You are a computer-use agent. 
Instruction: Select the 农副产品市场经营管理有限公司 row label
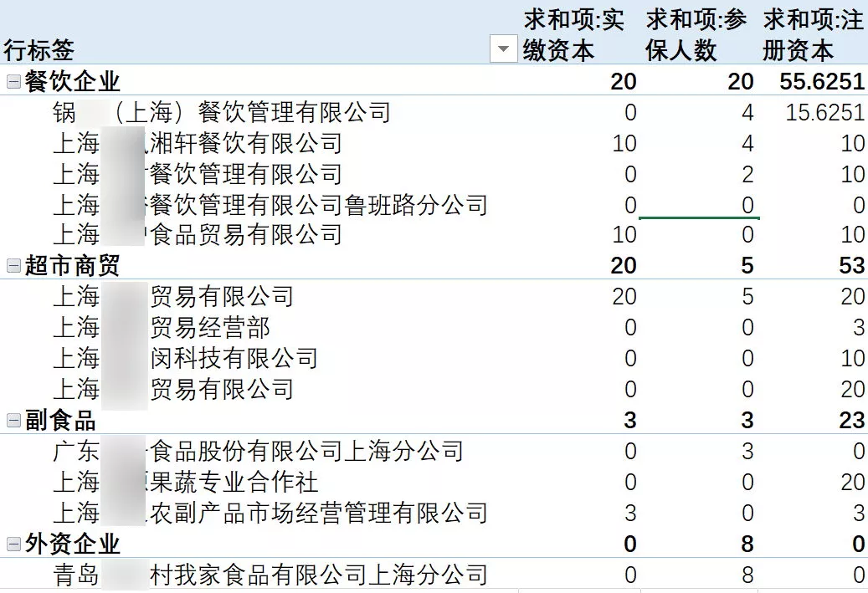point(316,513)
